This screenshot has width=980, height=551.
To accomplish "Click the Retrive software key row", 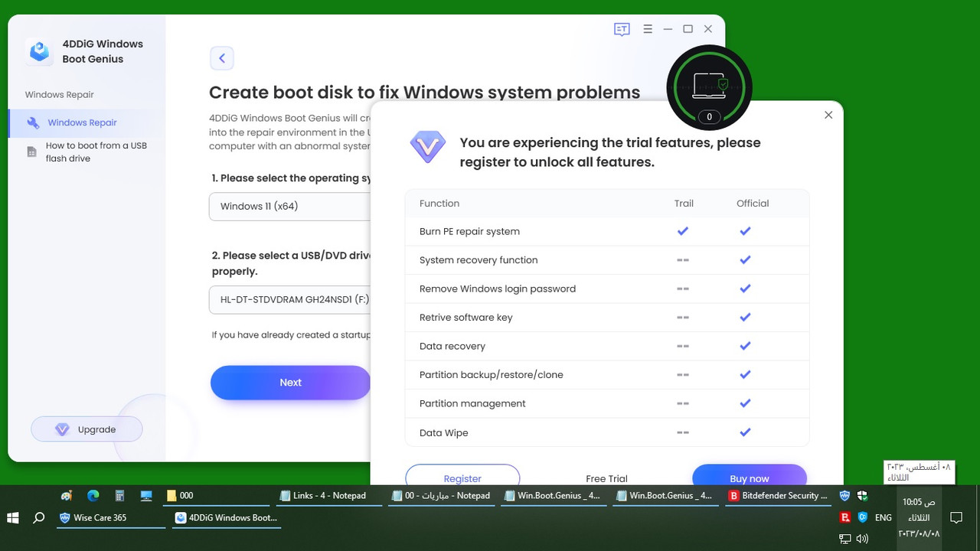I will coord(607,318).
